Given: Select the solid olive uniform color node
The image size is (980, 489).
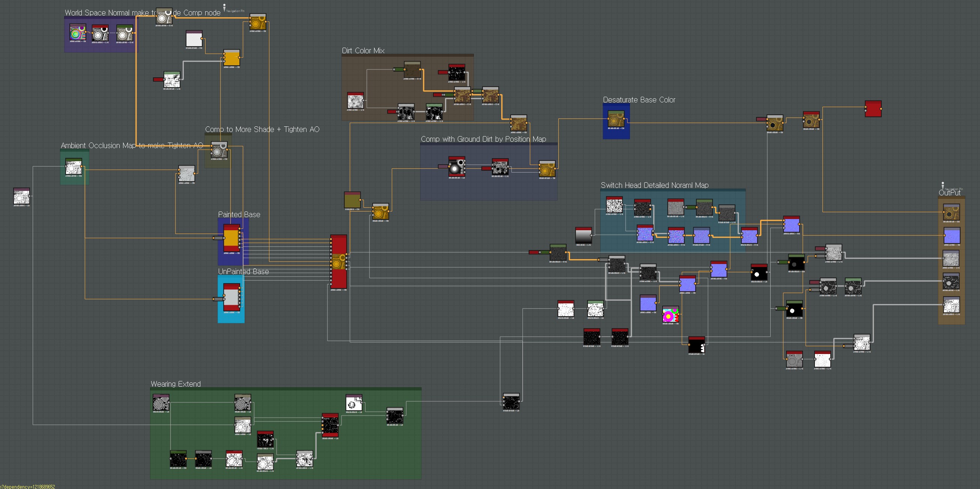Looking at the screenshot, I should [x=352, y=200].
